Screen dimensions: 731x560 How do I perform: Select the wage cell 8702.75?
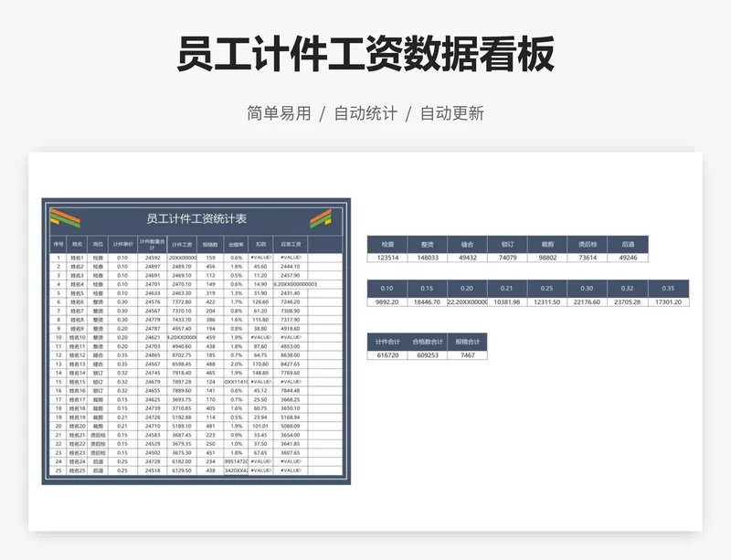coord(182,355)
